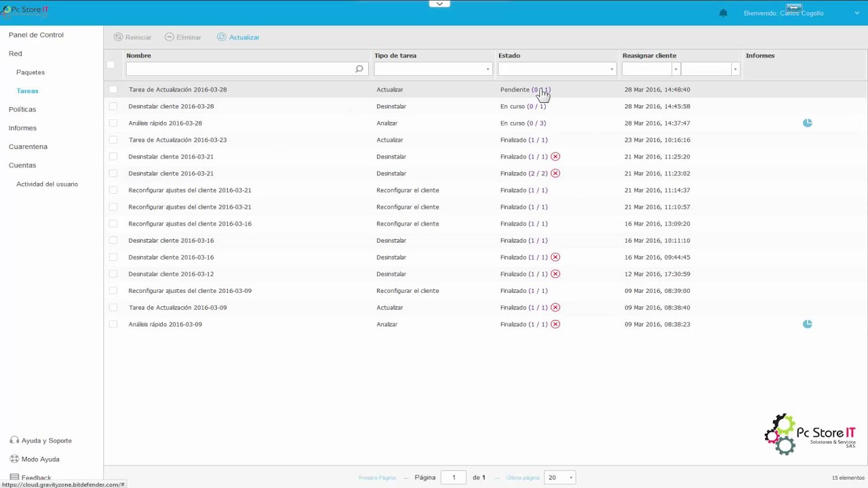
Task: Open the page size 20 dropdown
Action: click(561, 477)
